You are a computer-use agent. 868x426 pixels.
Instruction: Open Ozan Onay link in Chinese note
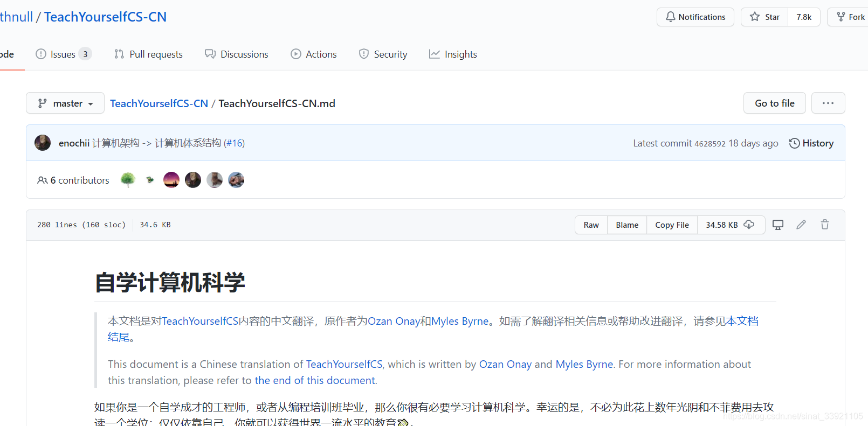tap(394, 321)
